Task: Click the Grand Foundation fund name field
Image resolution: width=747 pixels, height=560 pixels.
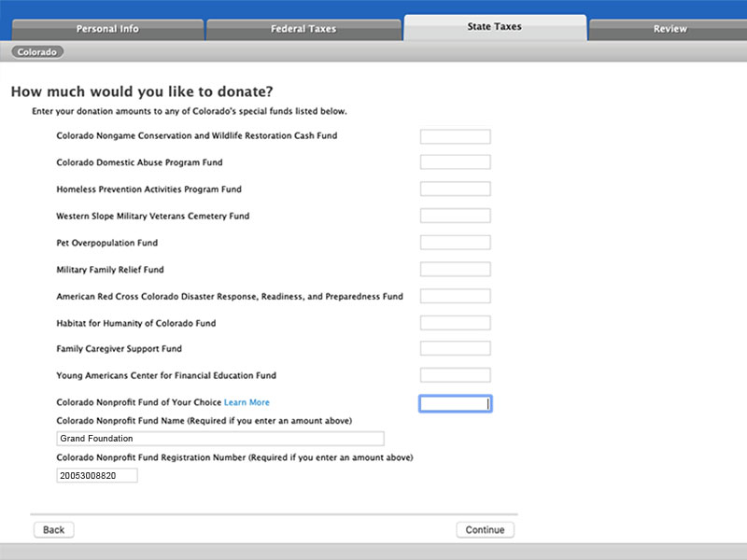Action: [219, 439]
